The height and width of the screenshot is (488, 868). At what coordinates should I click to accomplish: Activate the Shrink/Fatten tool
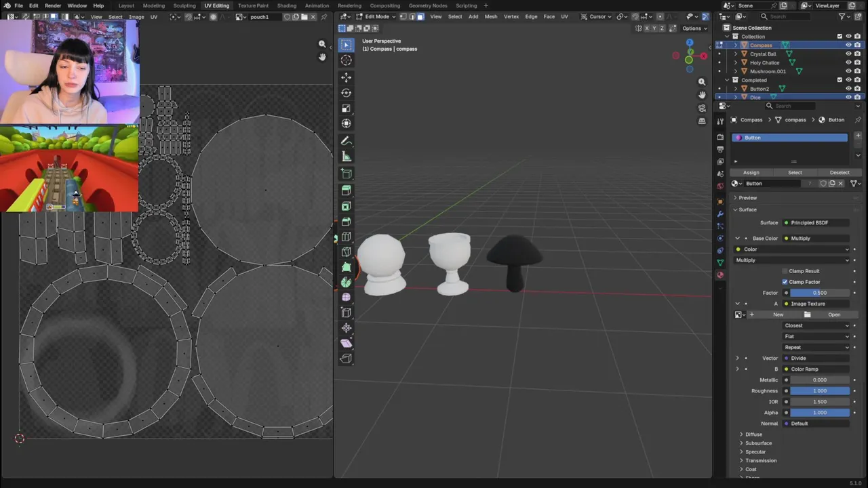[x=346, y=328]
